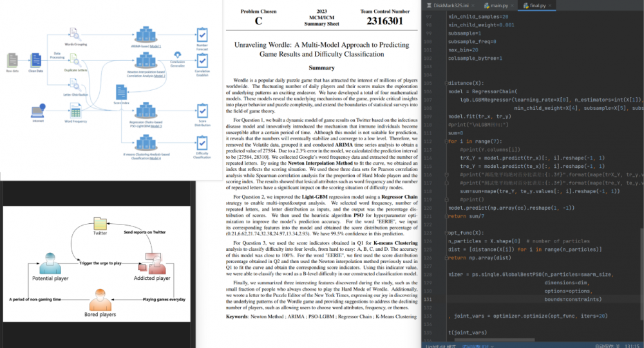Click the Difficulty Classification clipboard check icon
The image size is (644, 348).
tap(202, 143)
